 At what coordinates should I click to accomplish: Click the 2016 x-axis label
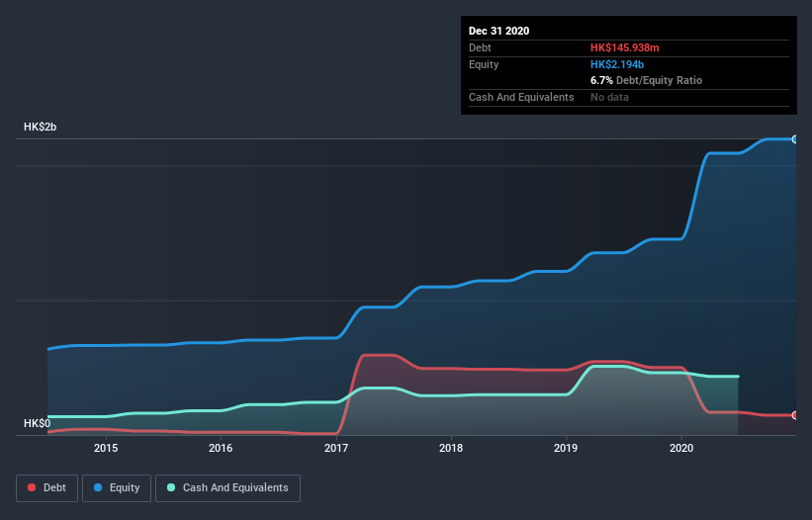[221, 448]
